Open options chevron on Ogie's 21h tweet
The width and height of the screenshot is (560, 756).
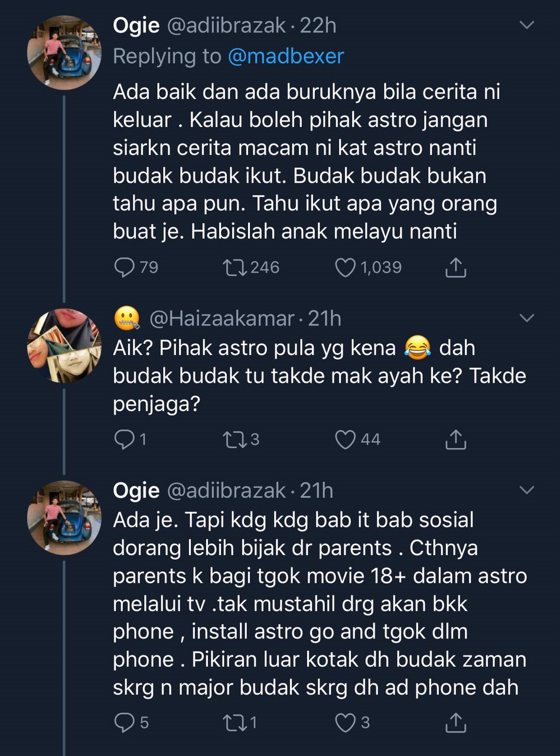[x=526, y=490]
